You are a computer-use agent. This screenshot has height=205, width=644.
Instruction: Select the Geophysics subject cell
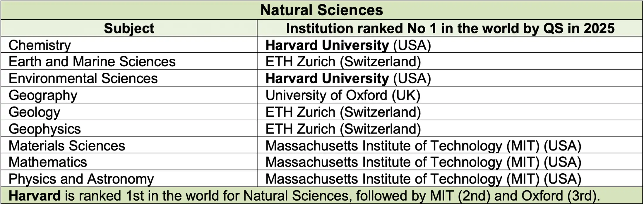pyautogui.click(x=44, y=129)
